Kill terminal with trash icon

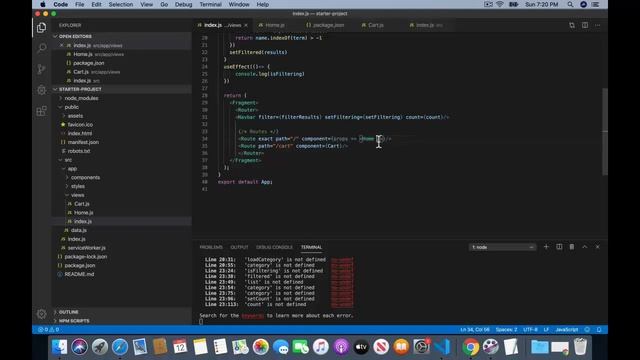click(572, 247)
